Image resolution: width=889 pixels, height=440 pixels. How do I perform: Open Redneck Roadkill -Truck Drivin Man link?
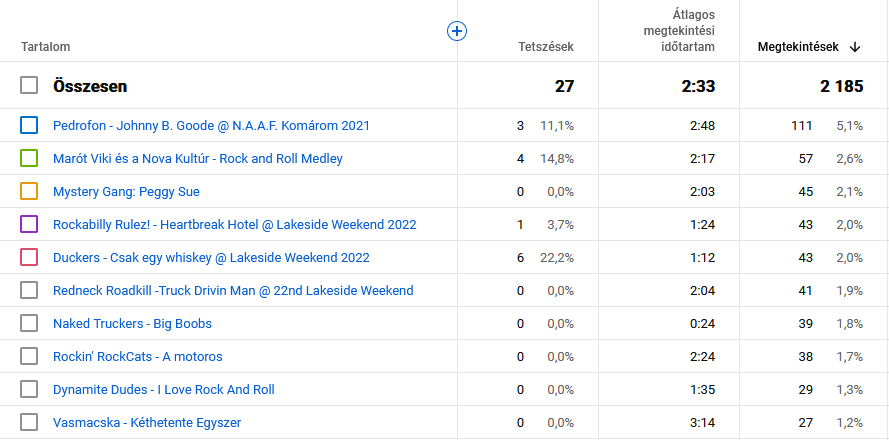(233, 290)
